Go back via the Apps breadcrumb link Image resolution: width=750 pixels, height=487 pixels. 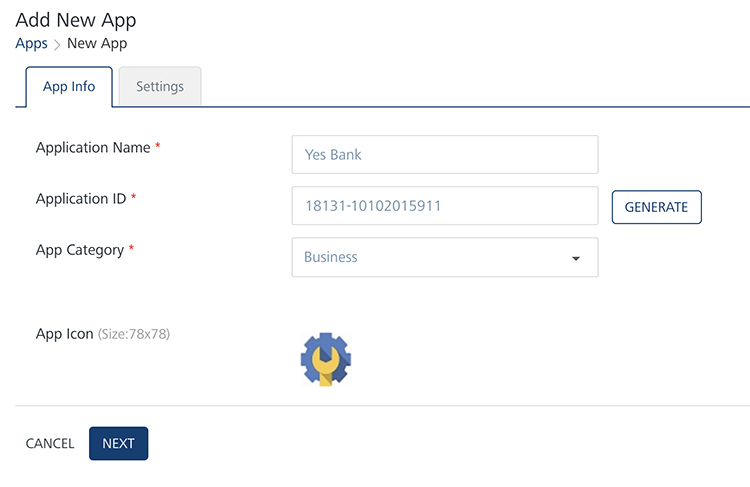coord(31,43)
